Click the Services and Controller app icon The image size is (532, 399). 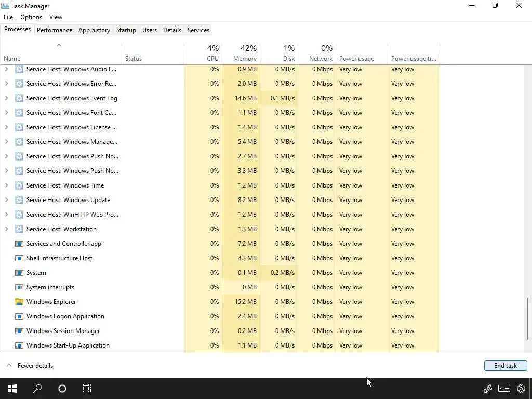tap(19, 244)
